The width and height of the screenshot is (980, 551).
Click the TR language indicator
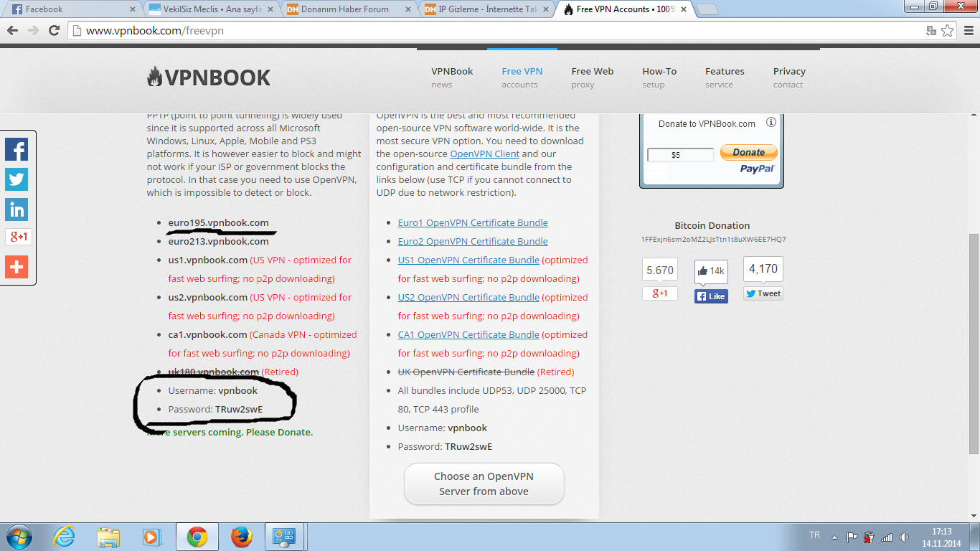pos(814,535)
